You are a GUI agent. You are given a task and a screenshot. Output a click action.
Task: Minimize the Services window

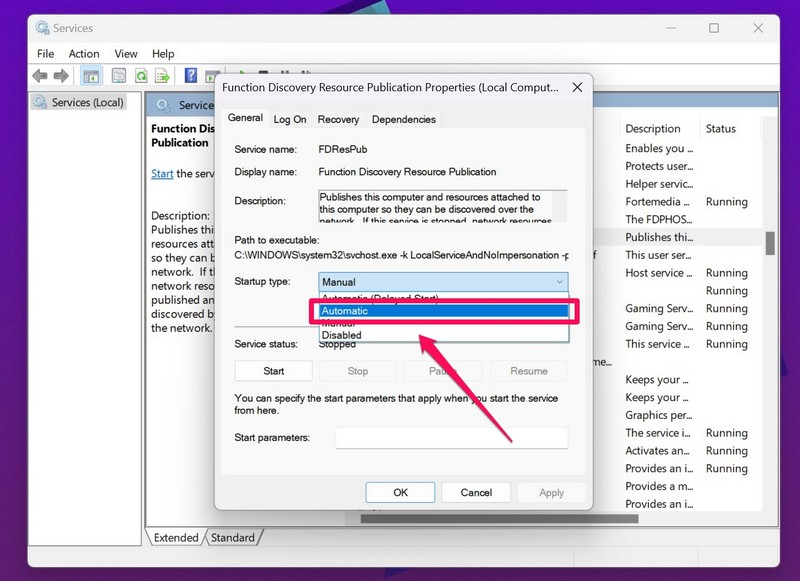point(671,28)
